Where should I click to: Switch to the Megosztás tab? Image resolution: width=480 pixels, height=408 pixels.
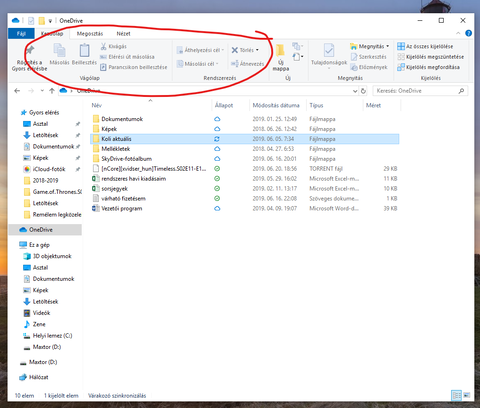(90, 34)
